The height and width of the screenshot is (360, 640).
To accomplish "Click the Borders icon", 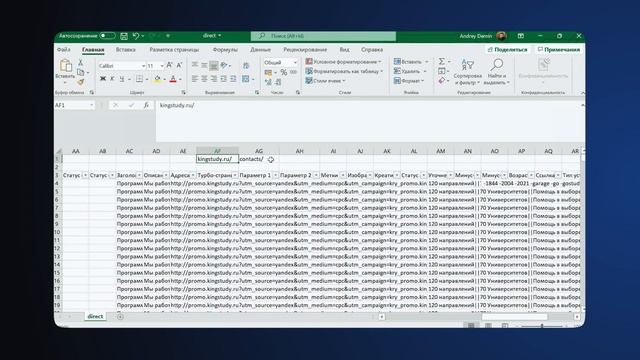I will point(139,79).
